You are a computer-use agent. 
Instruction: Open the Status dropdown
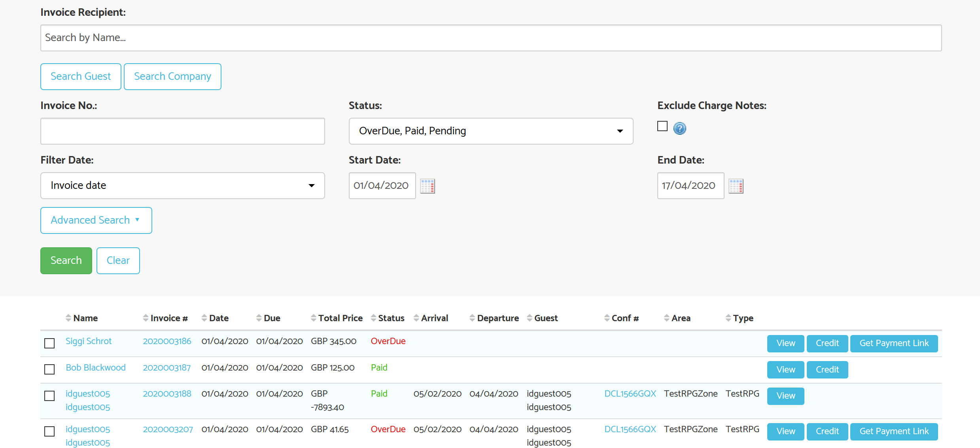[491, 131]
